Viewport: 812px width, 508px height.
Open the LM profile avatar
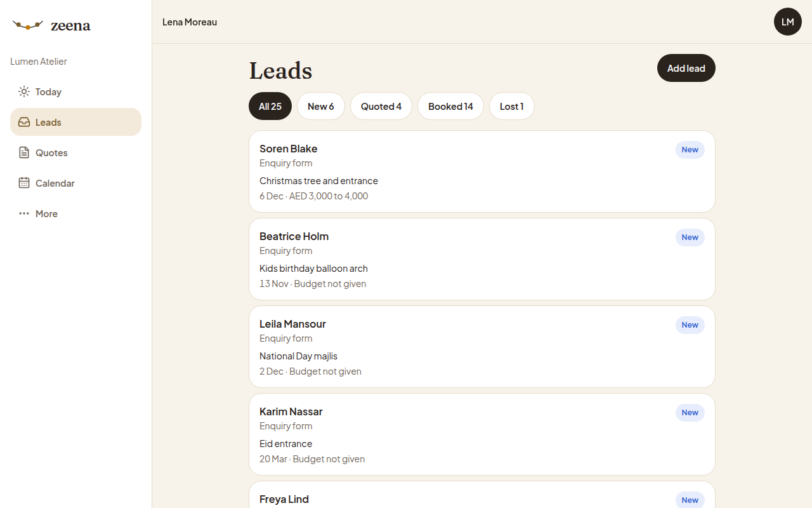coord(788,22)
